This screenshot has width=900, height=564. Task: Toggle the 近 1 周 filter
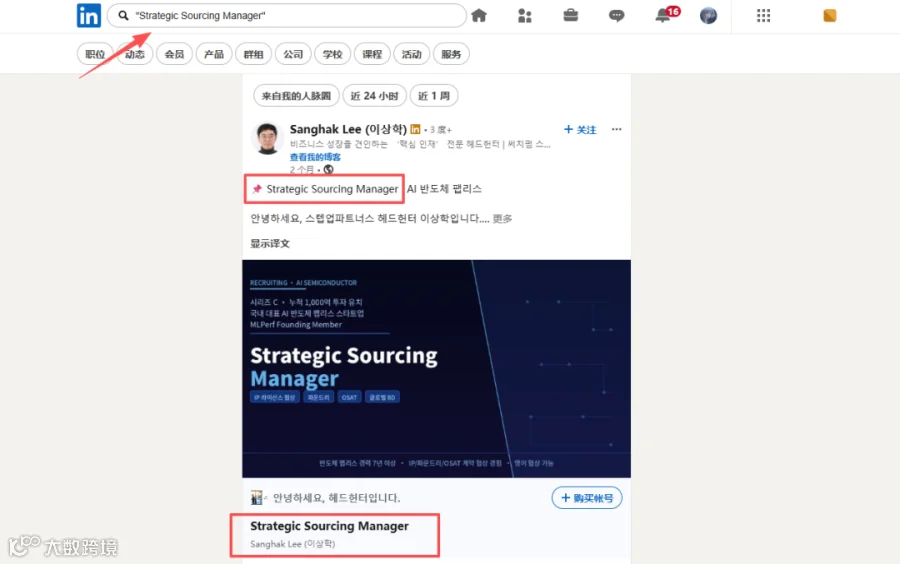click(434, 96)
